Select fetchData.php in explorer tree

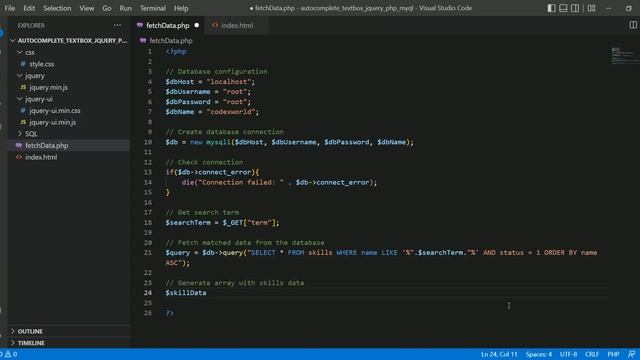[47, 145]
